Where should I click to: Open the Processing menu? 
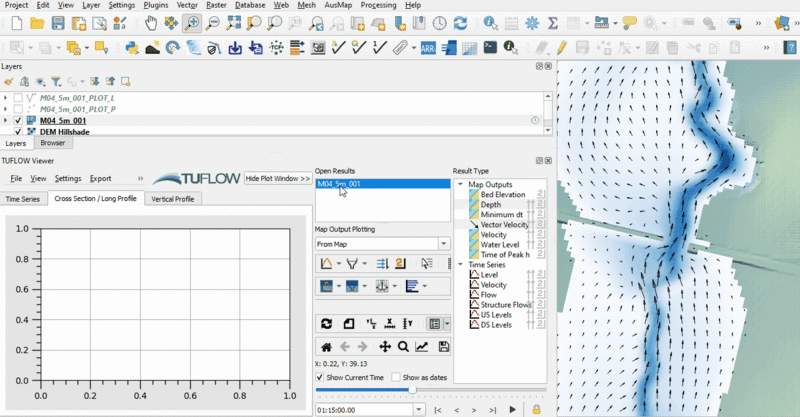tap(378, 5)
